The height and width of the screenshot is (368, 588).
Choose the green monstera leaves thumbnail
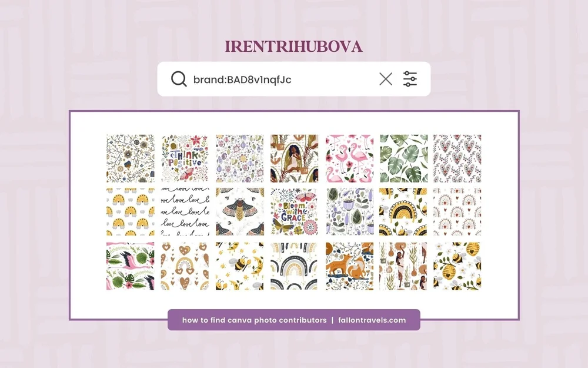(403, 158)
